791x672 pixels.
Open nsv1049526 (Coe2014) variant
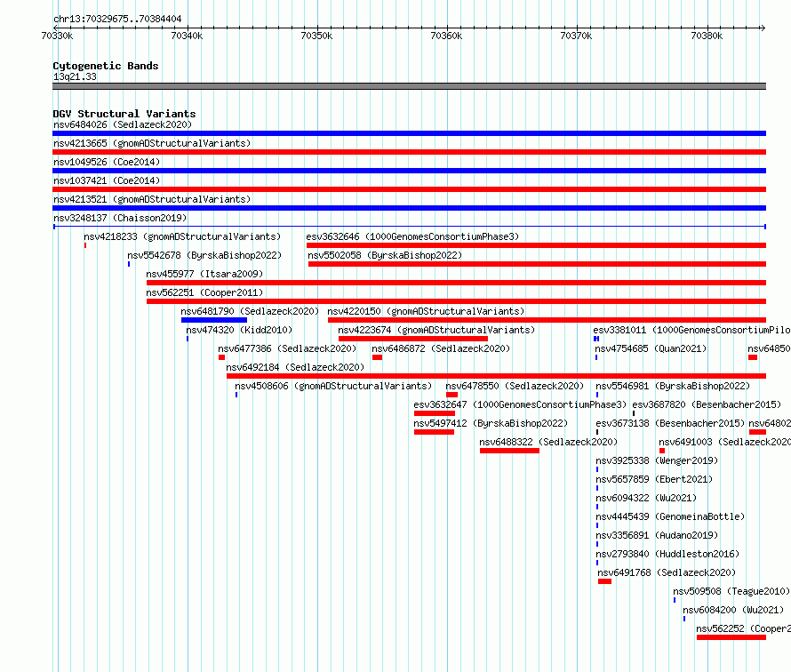(107, 162)
